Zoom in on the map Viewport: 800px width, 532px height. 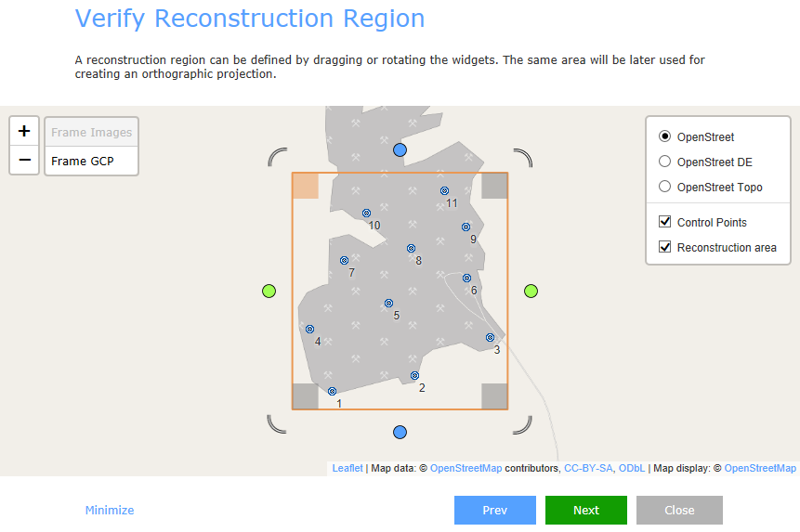pyautogui.click(x=24, y=131)
